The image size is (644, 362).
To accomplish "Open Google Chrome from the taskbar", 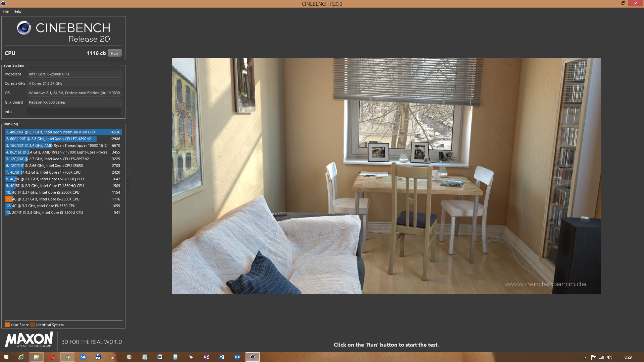I will tap(67, 357).
